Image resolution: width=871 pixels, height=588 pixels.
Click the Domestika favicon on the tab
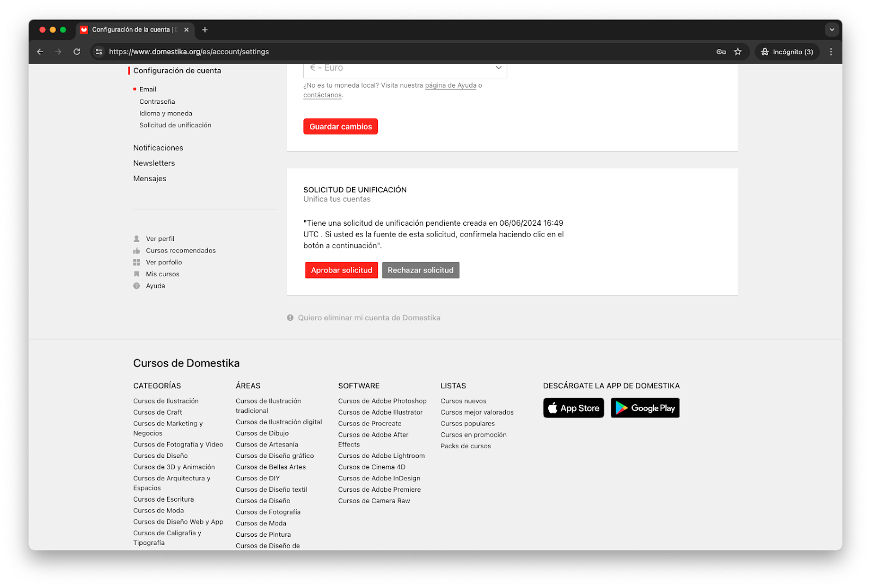(x=84, y=30)
